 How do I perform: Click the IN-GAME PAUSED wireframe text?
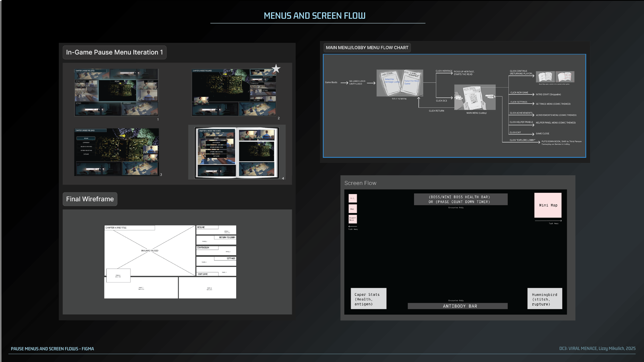coord(150,251)
